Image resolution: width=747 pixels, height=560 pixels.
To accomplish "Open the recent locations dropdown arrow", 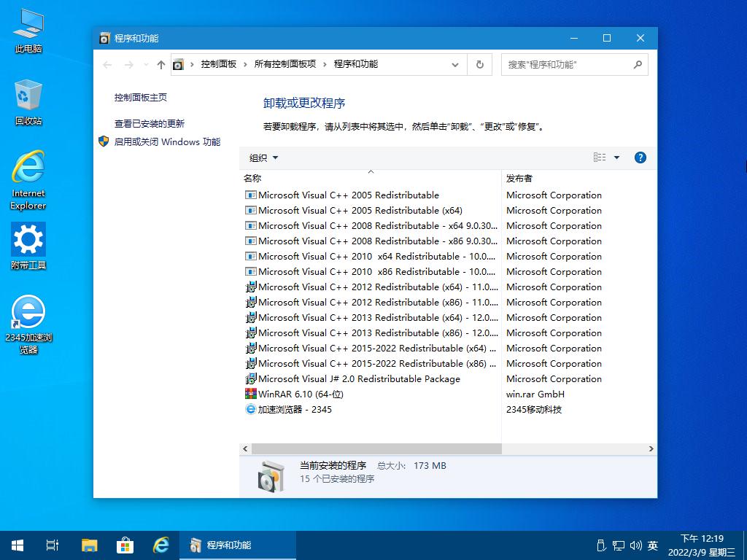I will pyautogui.click(x=146, y=65).
